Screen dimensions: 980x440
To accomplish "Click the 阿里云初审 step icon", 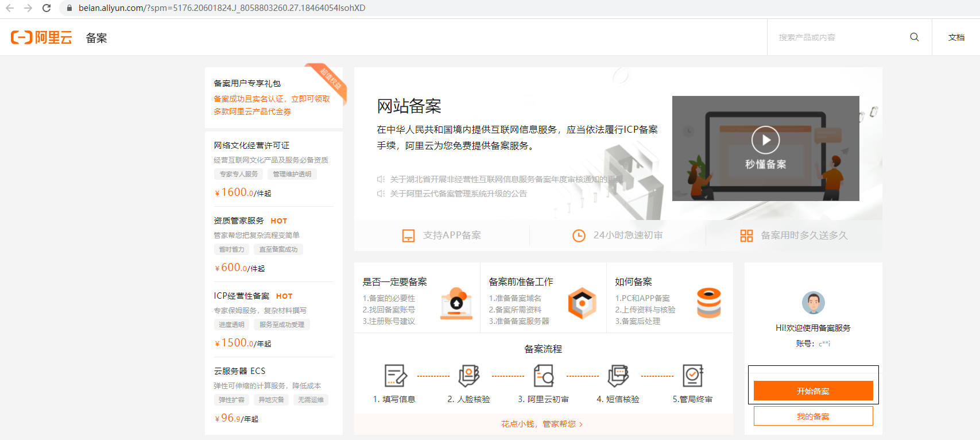I will tap(544, 376).
